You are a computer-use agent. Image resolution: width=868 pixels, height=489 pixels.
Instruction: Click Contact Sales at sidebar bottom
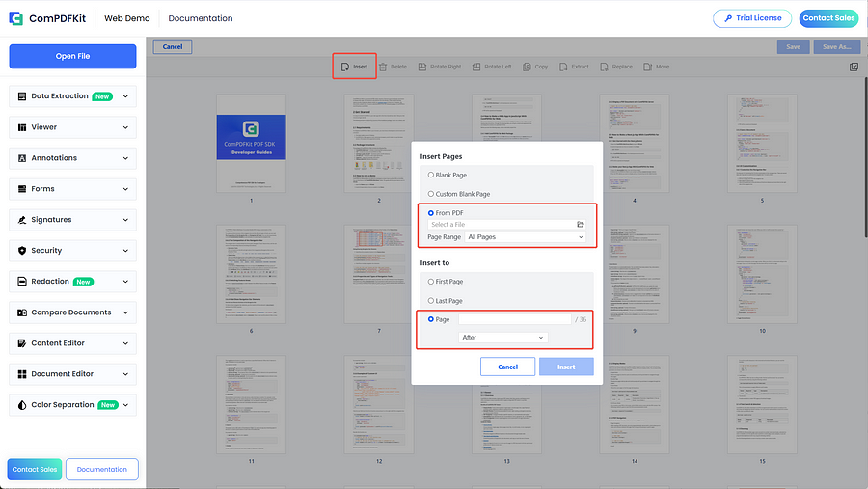point(35,469)
